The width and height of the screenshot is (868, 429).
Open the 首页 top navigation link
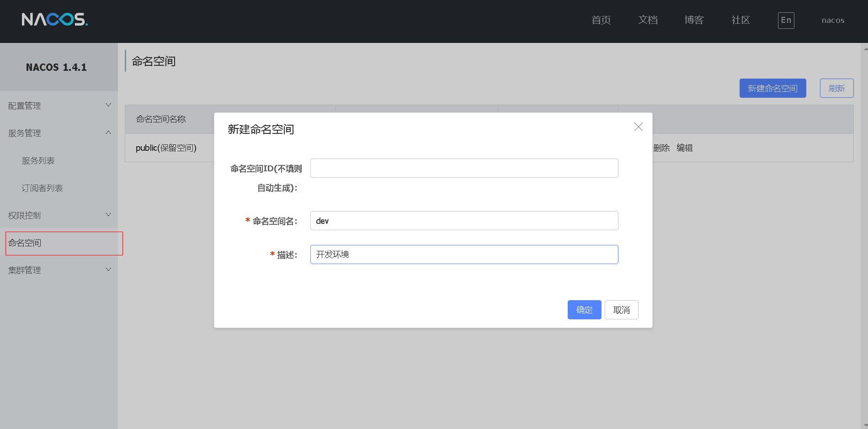(x=601, y=20)
